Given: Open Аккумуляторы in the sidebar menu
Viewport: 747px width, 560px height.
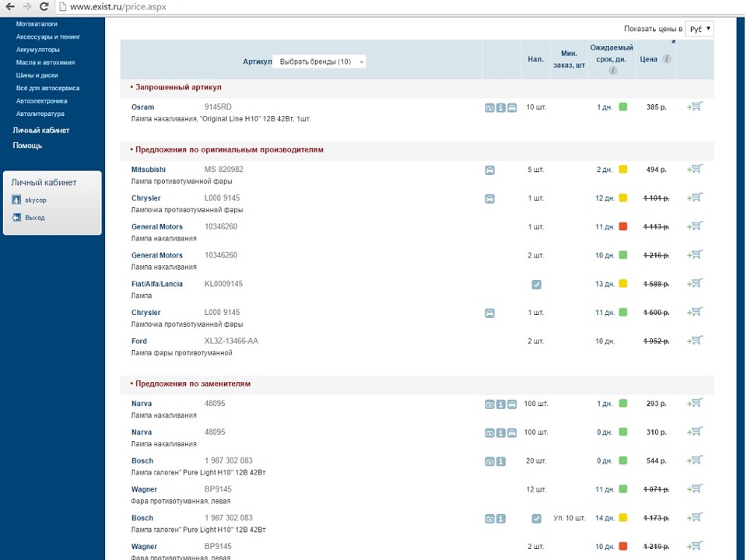Looking at the screenshot, I should [38, 50].
